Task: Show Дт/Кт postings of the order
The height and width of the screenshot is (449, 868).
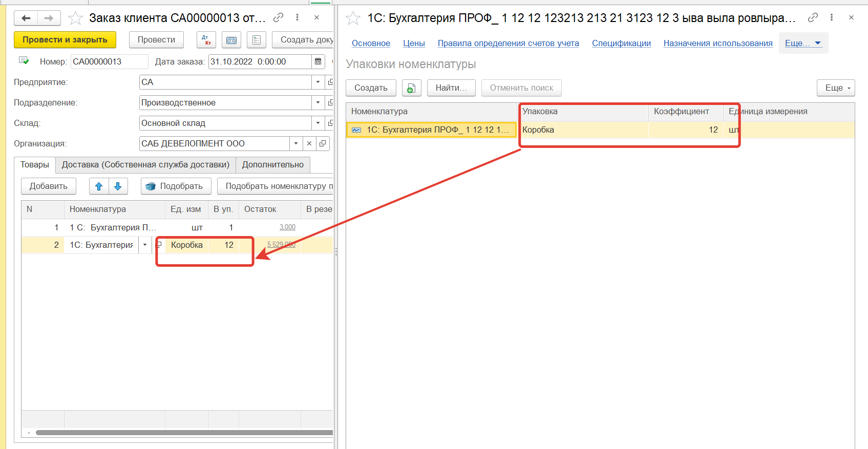Action: (206, 40)
